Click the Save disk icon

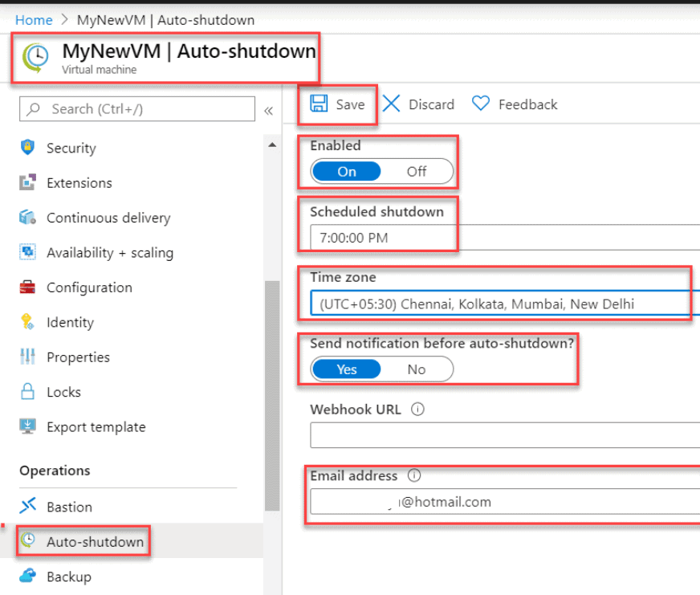319,104
